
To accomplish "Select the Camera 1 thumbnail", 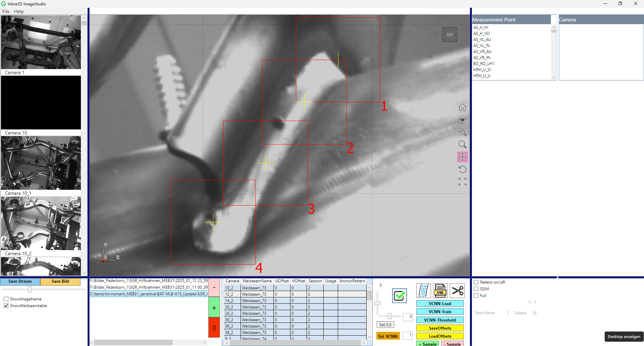I will coord(41,42).
